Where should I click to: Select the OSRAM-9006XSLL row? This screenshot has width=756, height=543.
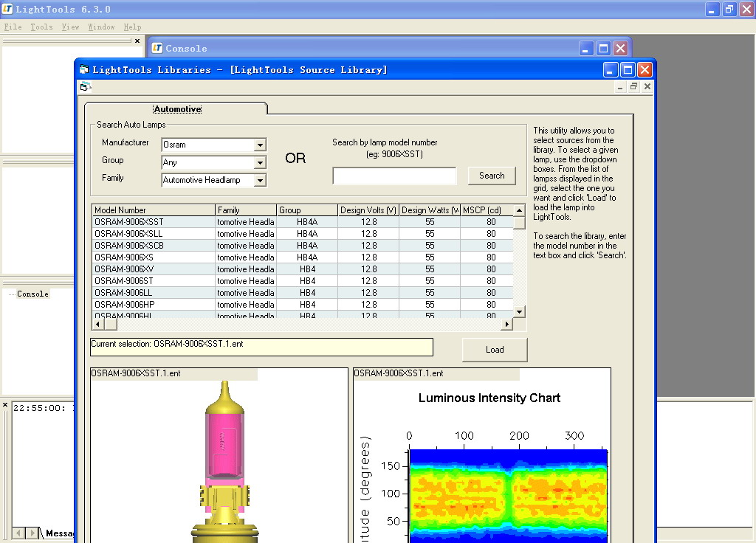pos(302,234)
